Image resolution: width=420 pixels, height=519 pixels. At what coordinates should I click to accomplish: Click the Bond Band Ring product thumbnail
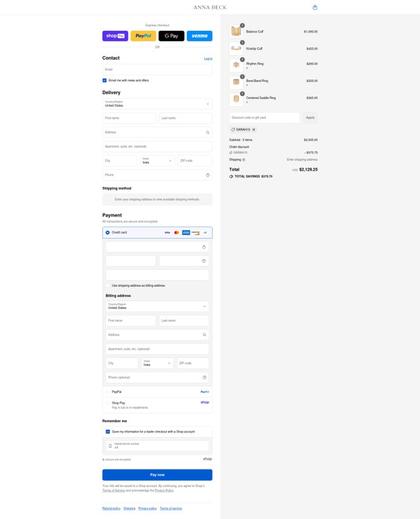(x=236, y=83)
